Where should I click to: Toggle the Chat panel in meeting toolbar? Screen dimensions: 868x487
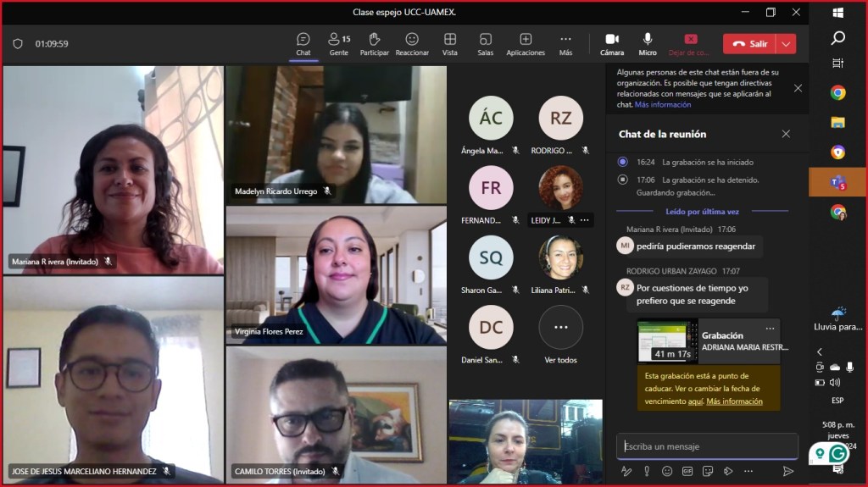(x=303, y=44)
